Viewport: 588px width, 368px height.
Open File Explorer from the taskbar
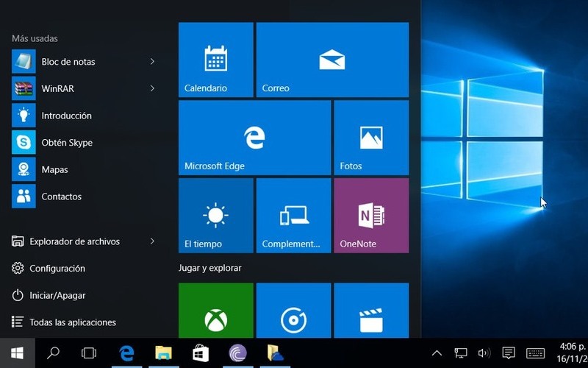point(163,353)
